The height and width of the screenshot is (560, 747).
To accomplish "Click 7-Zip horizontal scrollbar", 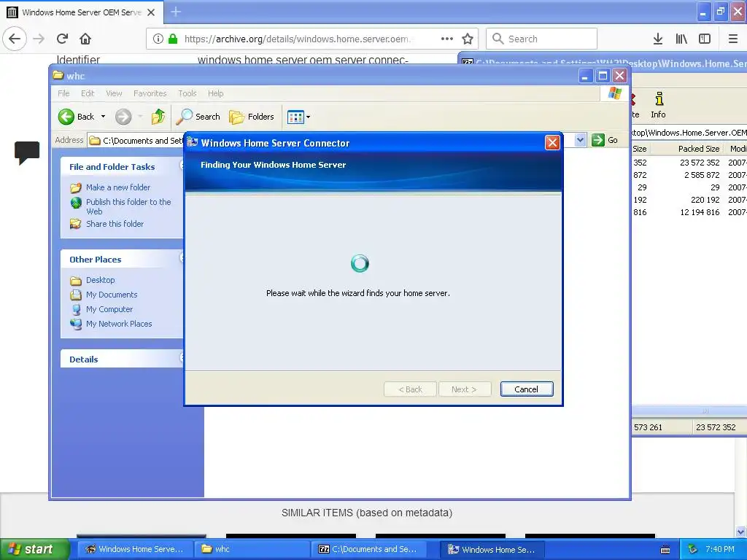I will pyautogui.click(x=689, y=411).
